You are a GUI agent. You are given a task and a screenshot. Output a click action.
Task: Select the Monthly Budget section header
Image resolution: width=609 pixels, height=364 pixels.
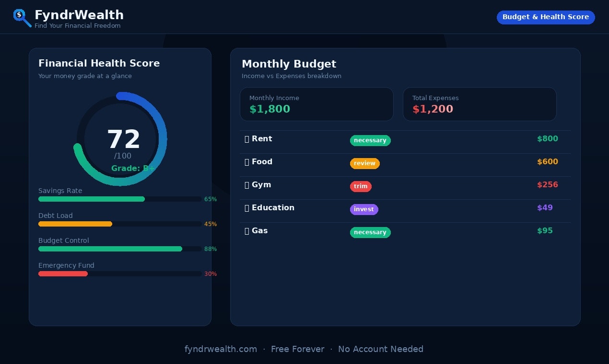coord(289,64)
